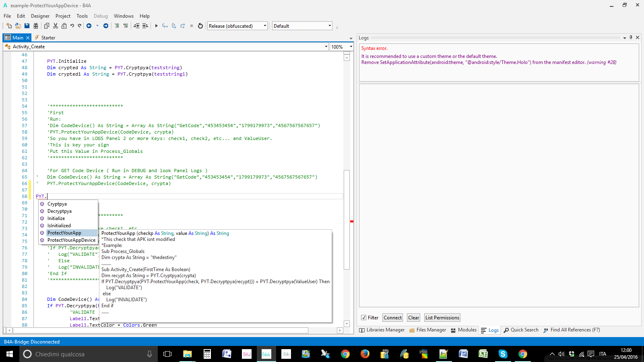Open the Designer menu
Image resolution: width=644 pixels, height=362 pixels.
click(40, 16)
